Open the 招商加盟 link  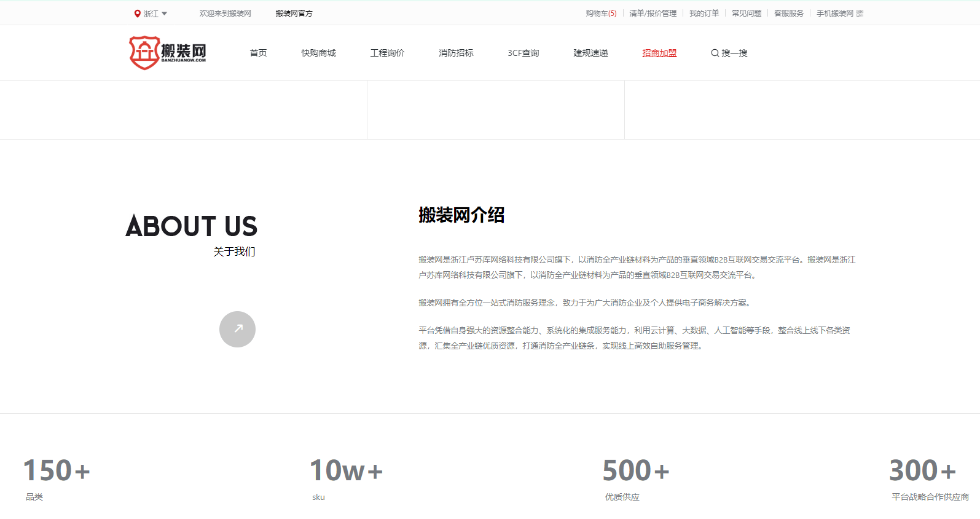[x=659, y=53]
